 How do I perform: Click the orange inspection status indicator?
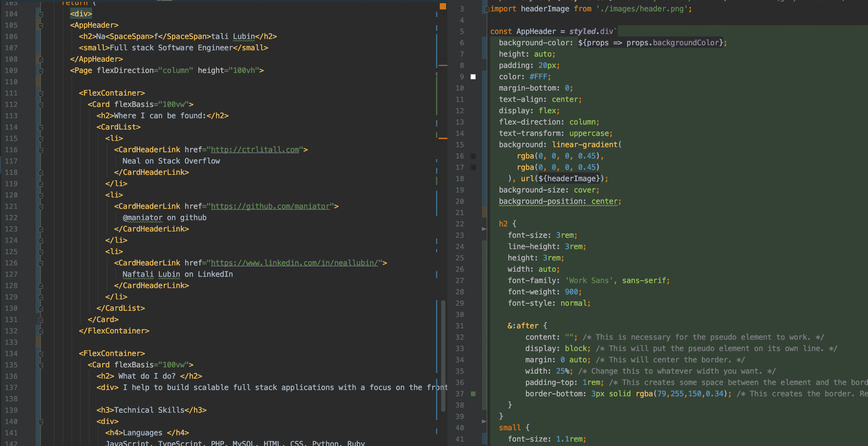coord(443,6)
